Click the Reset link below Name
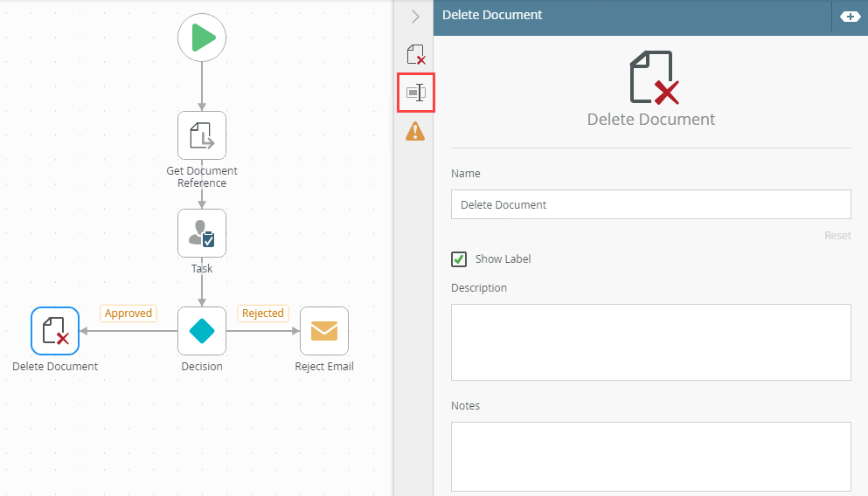Image resolution: width=868 pixels, height=496 pixels. coord(837,236)
